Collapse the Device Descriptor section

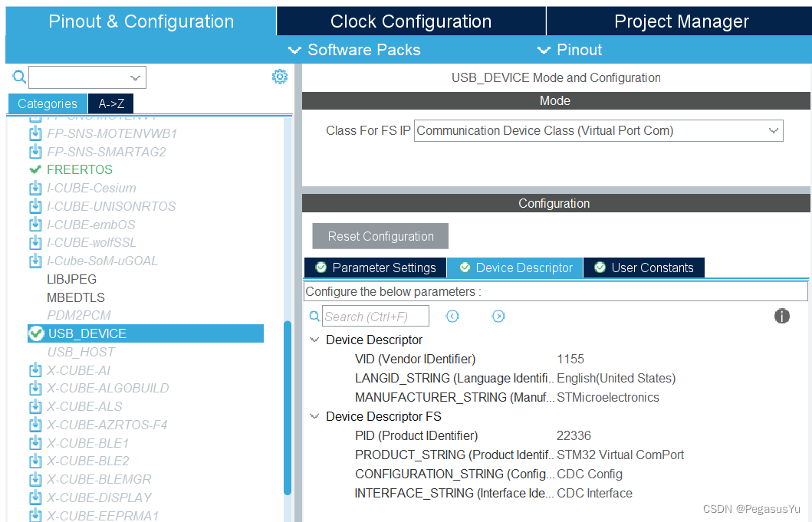pyautogui.click(x=314, y=340)
